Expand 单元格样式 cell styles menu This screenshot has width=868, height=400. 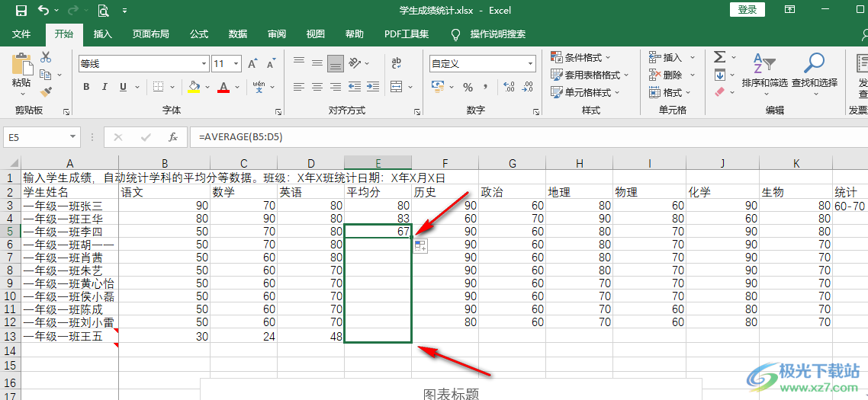tap(585, 92)
